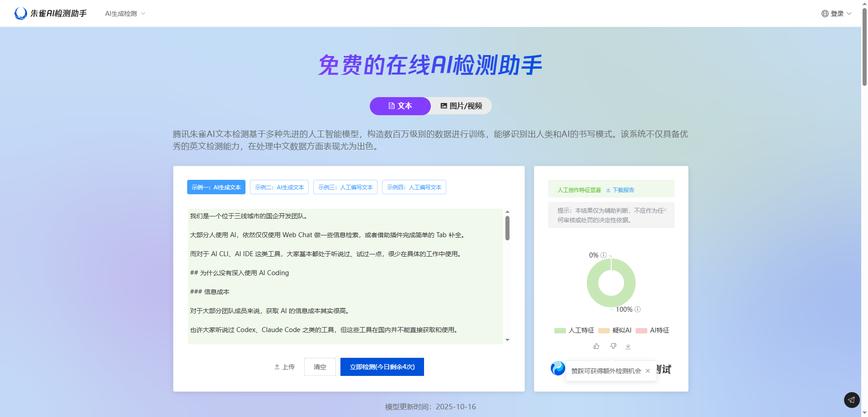Switch to the 图片/视频 tab
Viewport: 868px width, 417px height.
(x=461, y=106)
